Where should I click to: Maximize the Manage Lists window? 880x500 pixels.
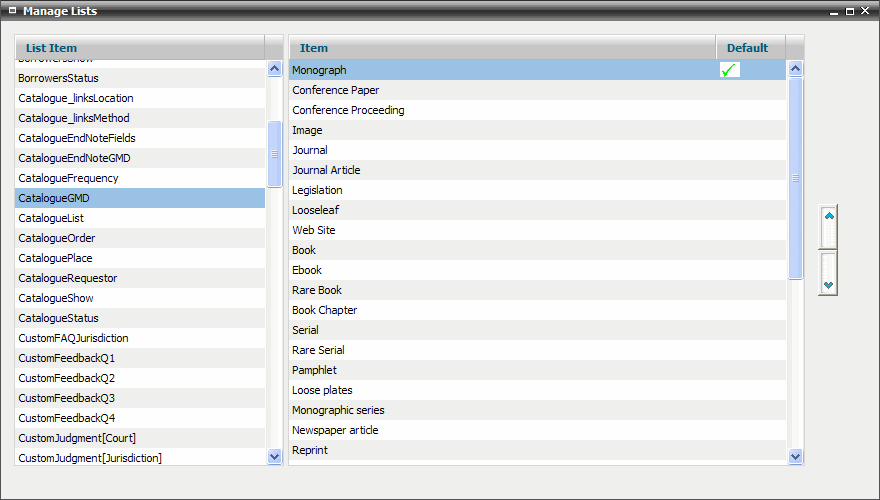(x=850, y=11)
